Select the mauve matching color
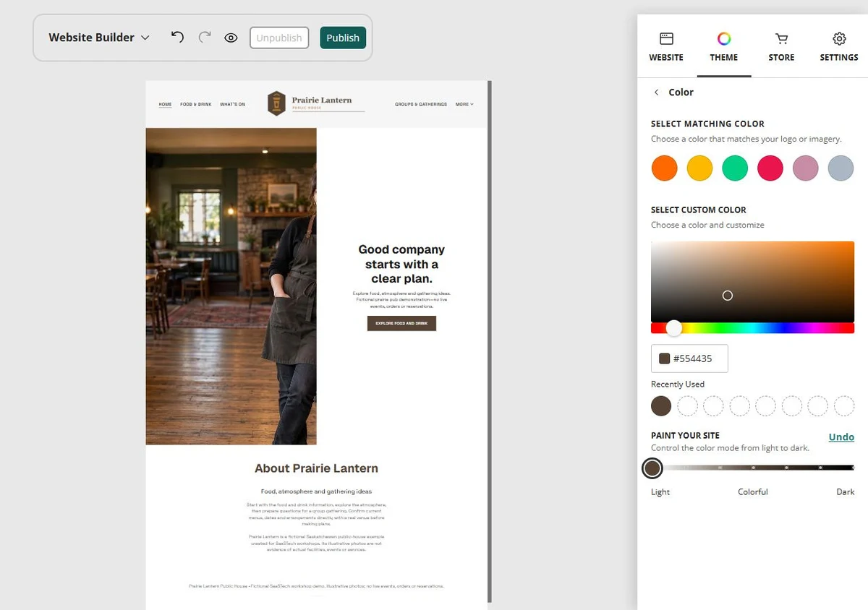868x610 pixels. pos(806,168)
